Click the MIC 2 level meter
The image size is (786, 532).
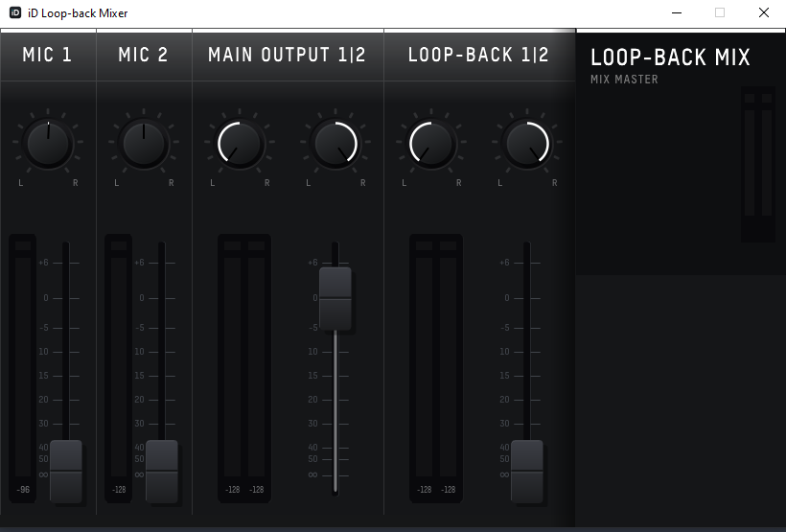tap(118, 368)
